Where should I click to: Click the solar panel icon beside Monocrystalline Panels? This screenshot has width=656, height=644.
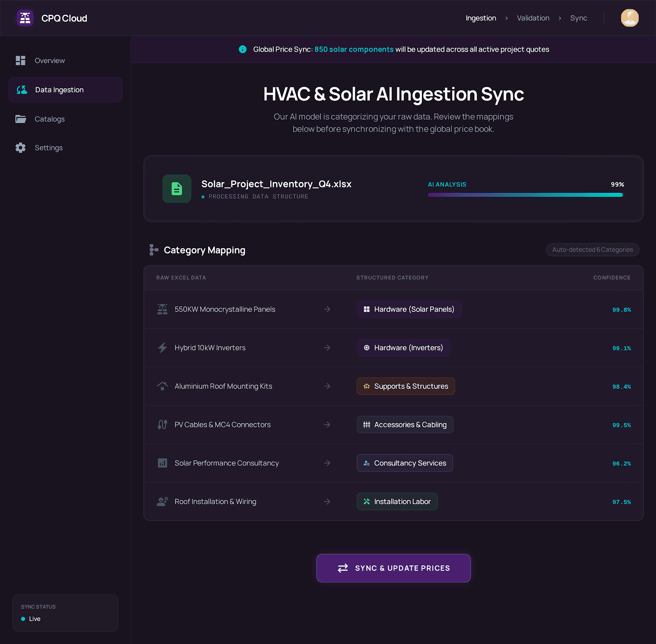pyautogui.click(x=162, y=309)
